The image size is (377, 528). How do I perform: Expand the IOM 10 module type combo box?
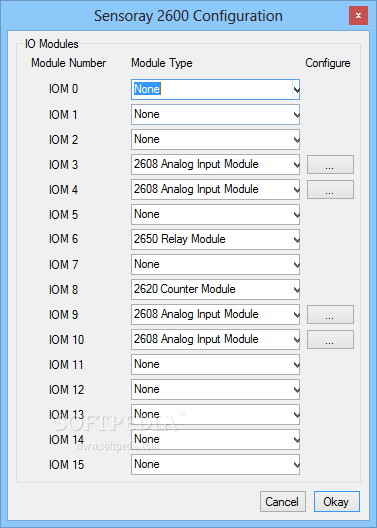[215, 339]
